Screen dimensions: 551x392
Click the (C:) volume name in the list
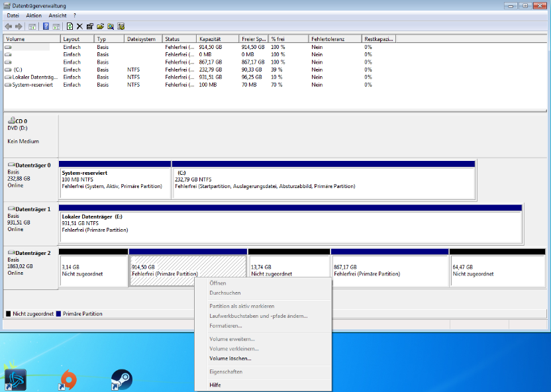[18, 70]
